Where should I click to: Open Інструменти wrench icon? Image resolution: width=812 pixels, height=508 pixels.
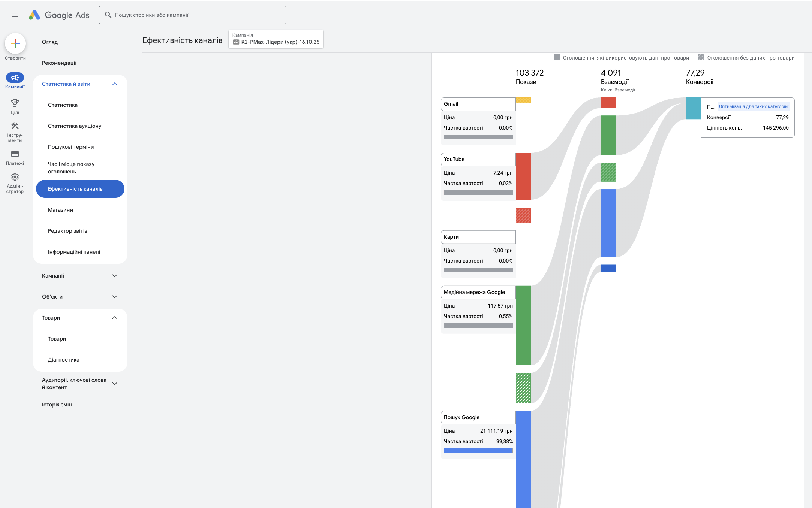(x=15, y=126)
